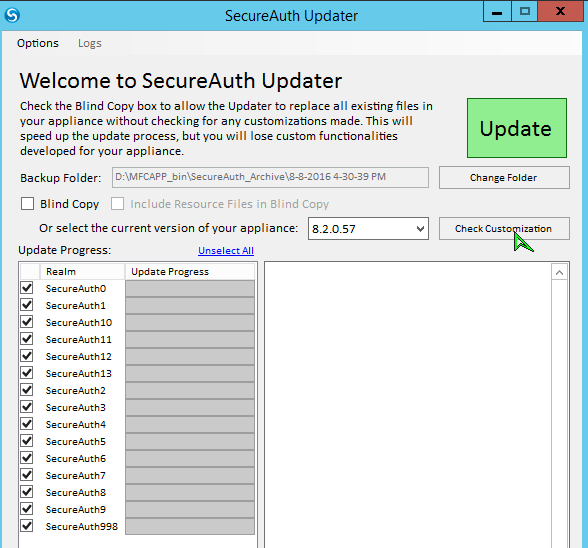Click the Check Customization button

(x=504, y=228)
